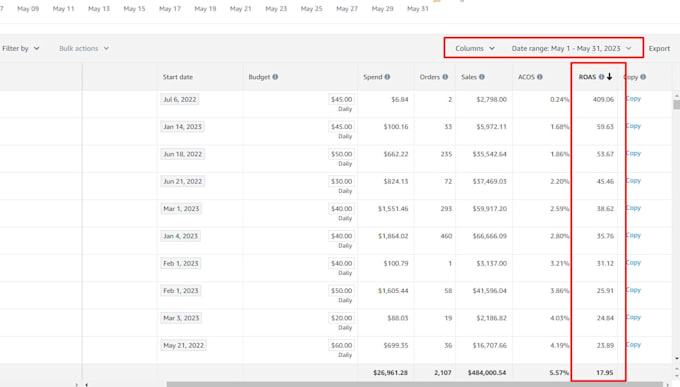Edit the $45.00 budget for Jul 6, 2022 row
The height and width of the screenshot is (387, 680).
[x=342, y=99]
